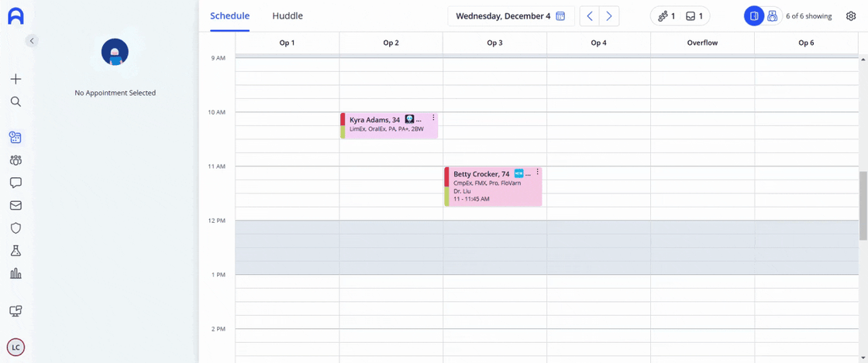Viewport: 868px width, 363px height.
Task: Open the lab flask icon
Action: point(16,250)
